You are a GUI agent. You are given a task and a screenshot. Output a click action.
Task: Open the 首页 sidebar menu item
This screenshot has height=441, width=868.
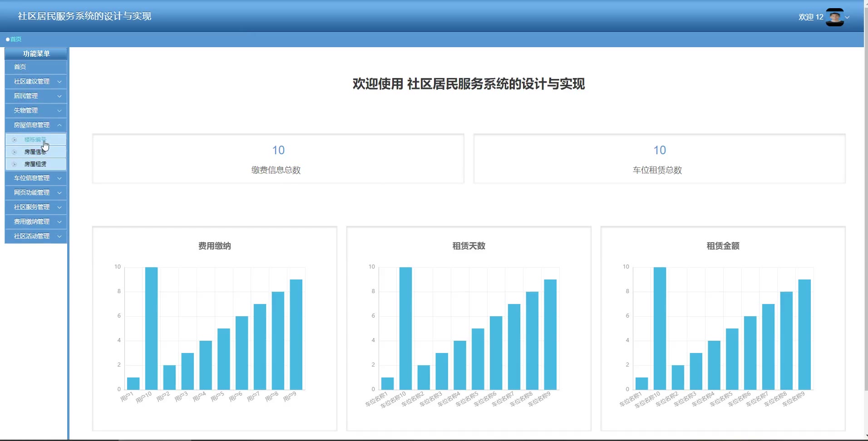20,67
